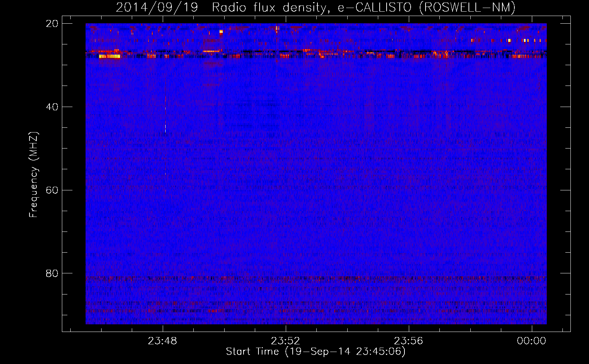Click the 00:00 time tick label
Viewport: 589px width, 364px height.
[x=531, y=341]
